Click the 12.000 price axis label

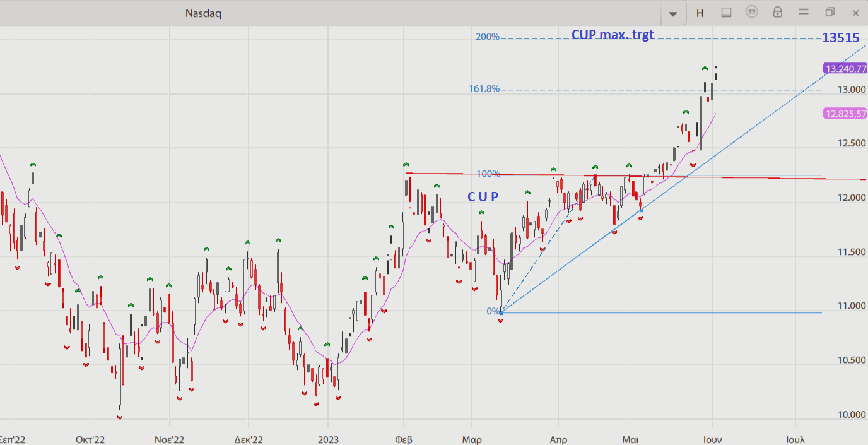(852, 198)
